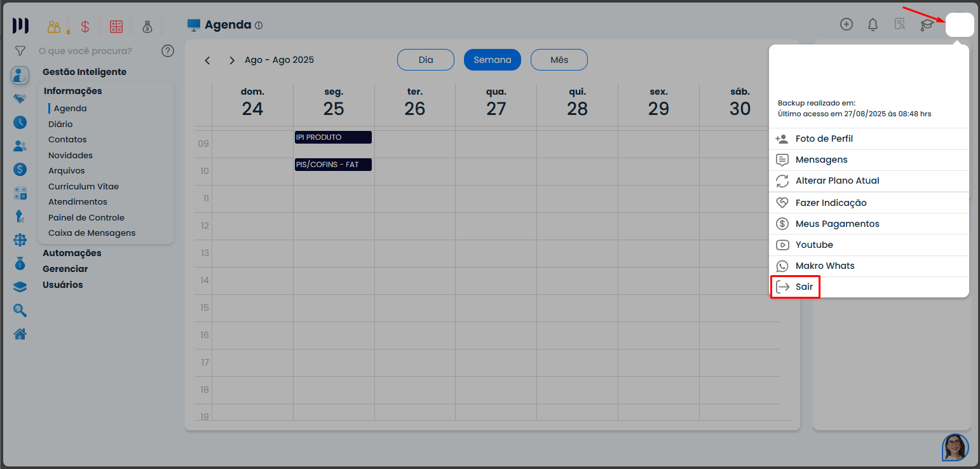The width and height of the screenshot is (980, 469).
Task: Open Painel de Controle in the sidebar
Action: [x=86, y=217]
